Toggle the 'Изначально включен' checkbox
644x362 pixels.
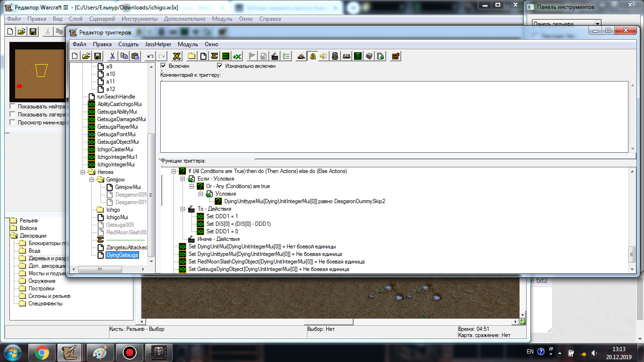click(220, 66)
